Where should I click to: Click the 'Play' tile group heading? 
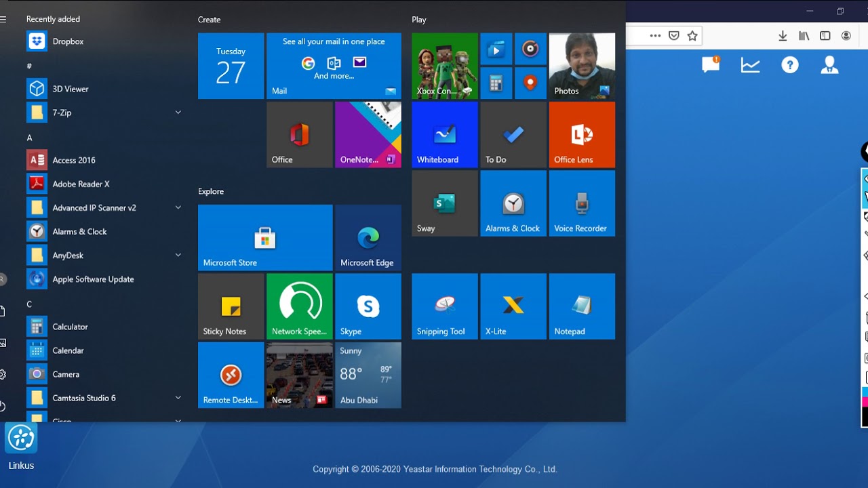(419, 20)
